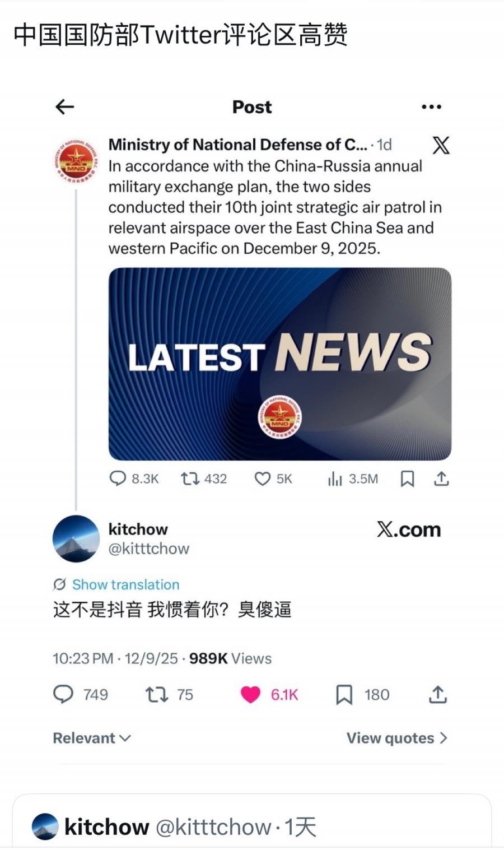
Task: Open View quotes chevron link
Action: 397,738
